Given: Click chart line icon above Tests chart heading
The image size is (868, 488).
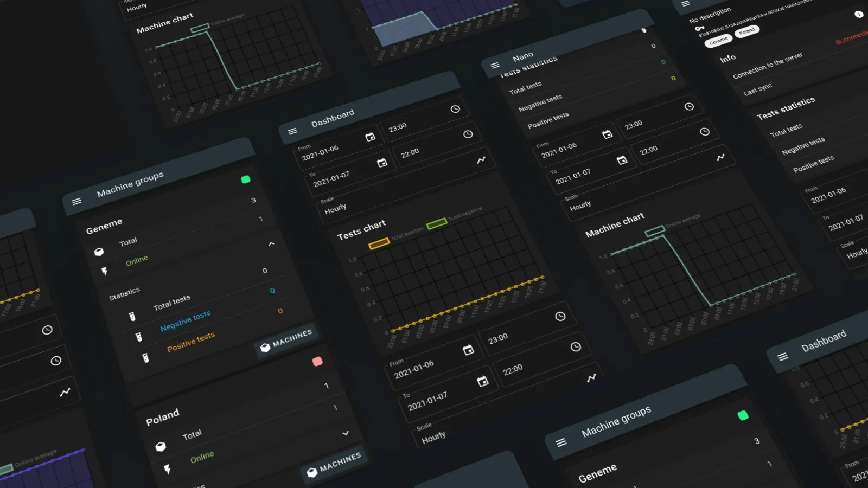Looking at the screenshot, I should pos(481,160).
